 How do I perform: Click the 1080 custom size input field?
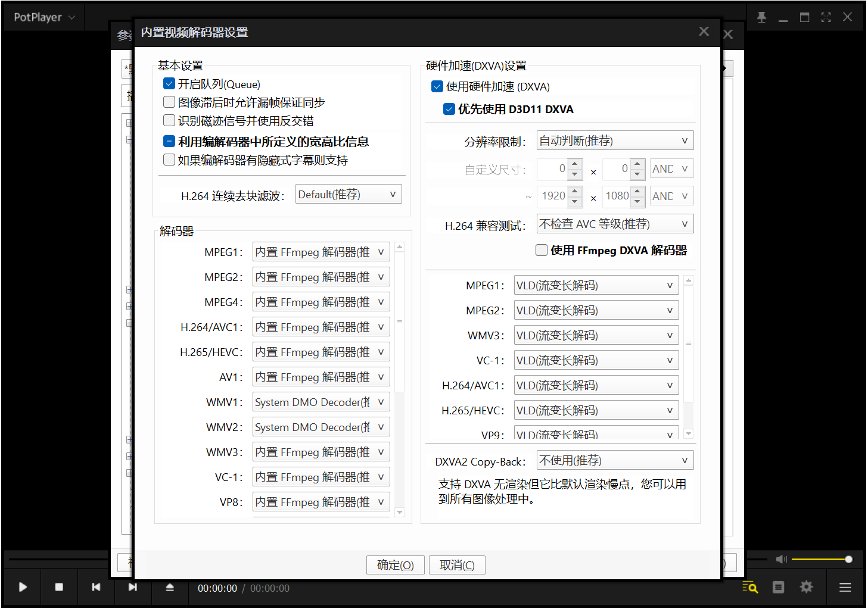point(616,196)
